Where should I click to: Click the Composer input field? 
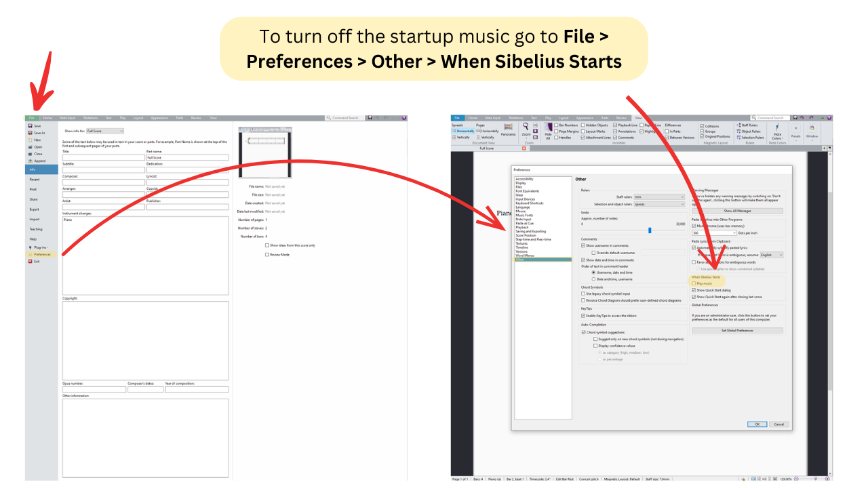pyautogui.click(x=103, y=182)
